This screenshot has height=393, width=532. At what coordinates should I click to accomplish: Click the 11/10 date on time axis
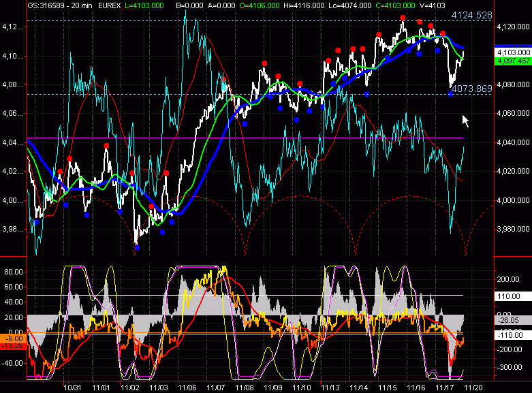302,388
